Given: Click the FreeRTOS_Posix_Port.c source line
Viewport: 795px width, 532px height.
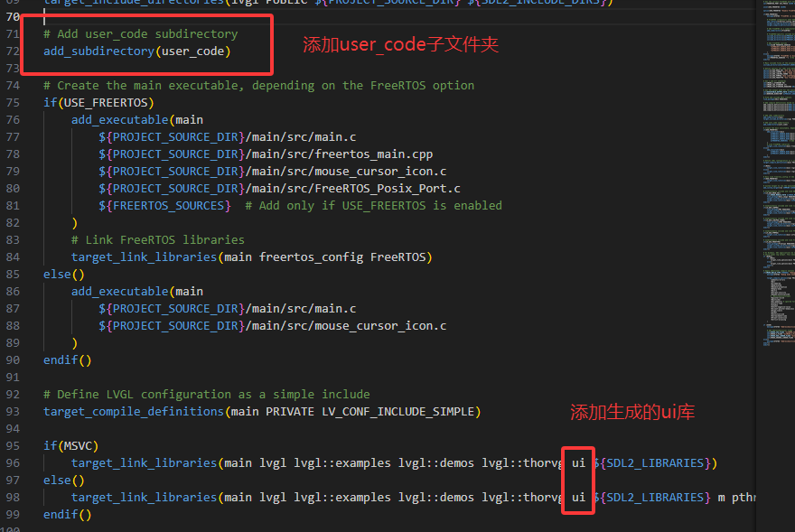Looking at the screenshot, I should coord(279,188).
